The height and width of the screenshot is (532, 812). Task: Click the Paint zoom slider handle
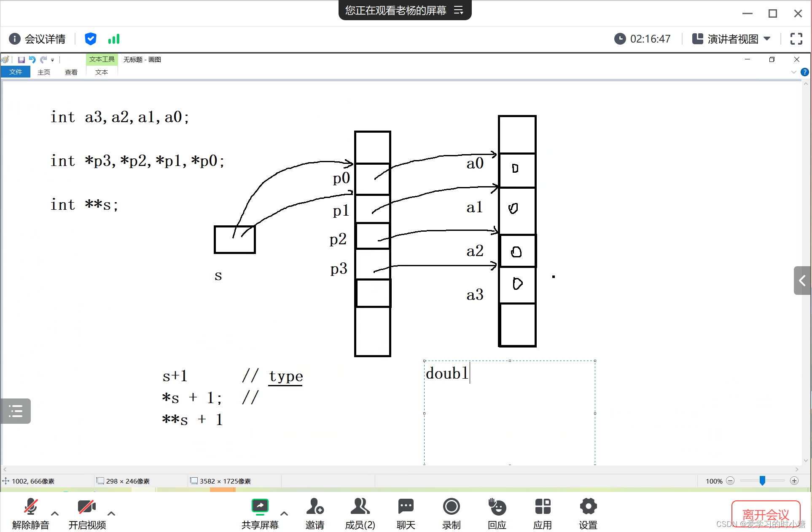(x=762, y=481)
